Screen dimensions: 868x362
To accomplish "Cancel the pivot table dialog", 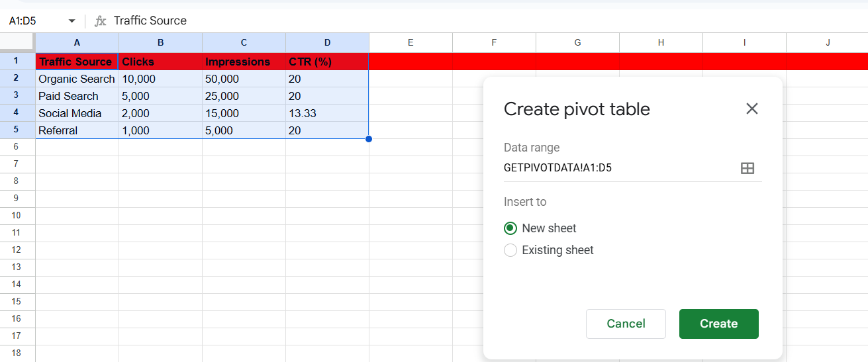I will coord(626,324).
